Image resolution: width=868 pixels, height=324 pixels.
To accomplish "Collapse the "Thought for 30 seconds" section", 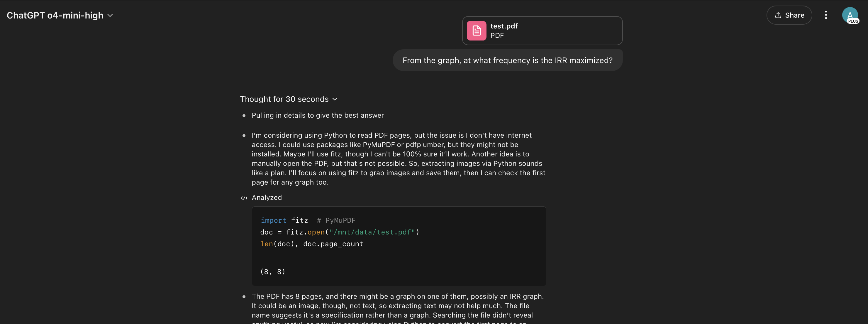I will (284, 99).
